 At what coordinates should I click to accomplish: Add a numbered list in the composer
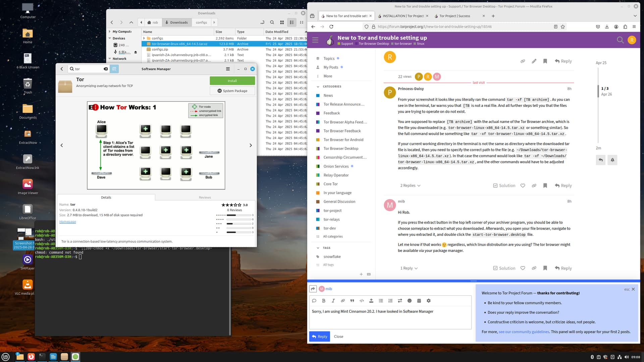tap(390, 301)
